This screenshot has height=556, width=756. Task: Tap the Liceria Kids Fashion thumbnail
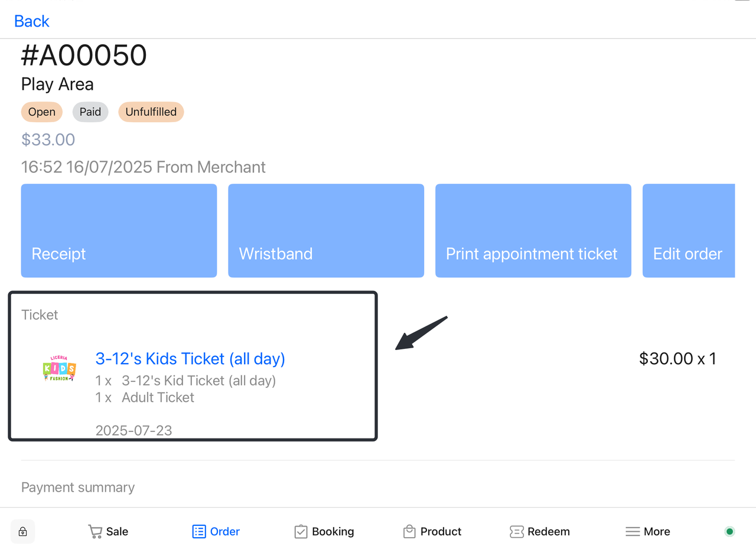(60, 368)
